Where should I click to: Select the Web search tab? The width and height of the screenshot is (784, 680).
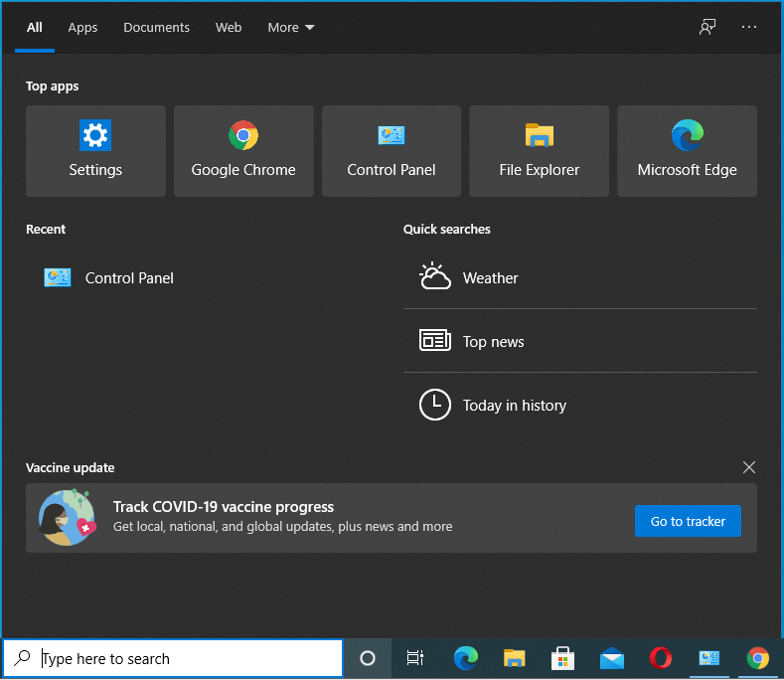pos(229,27)
